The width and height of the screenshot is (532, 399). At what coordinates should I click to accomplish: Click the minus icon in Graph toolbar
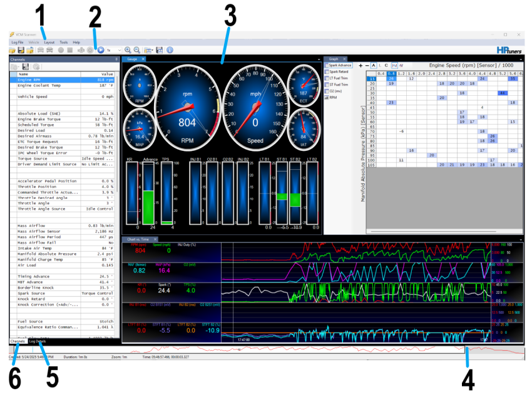366,65
